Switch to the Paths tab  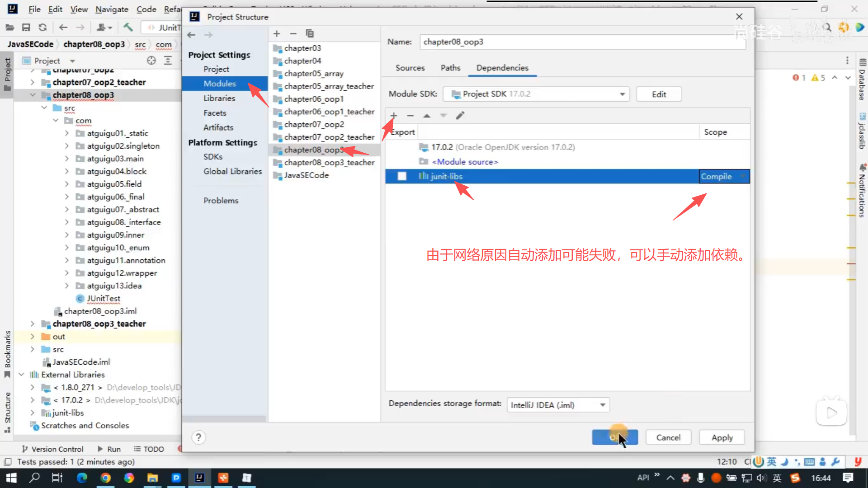coord(450,68)
